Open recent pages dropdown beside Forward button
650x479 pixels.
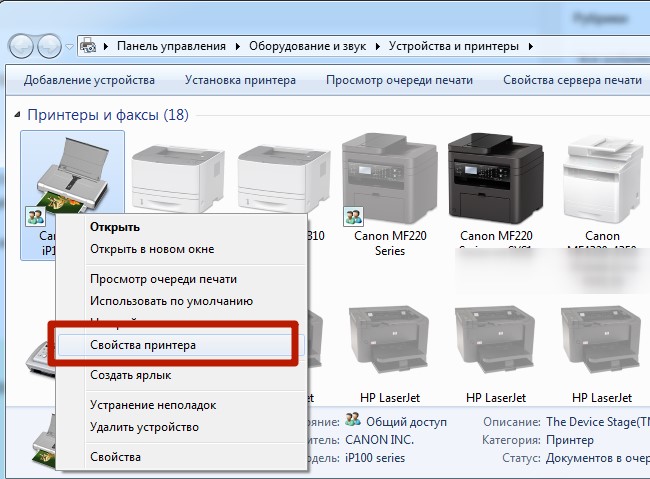click(70, 47)
